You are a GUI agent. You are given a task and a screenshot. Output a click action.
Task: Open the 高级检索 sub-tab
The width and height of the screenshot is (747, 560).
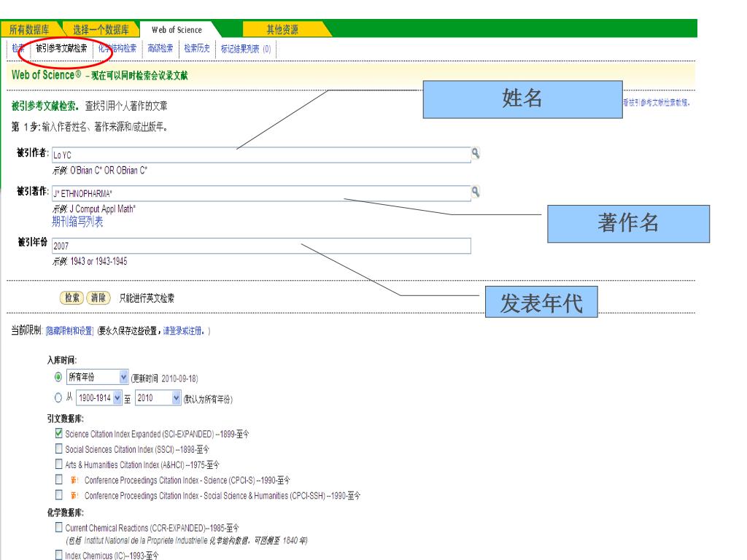pos(160,48)
